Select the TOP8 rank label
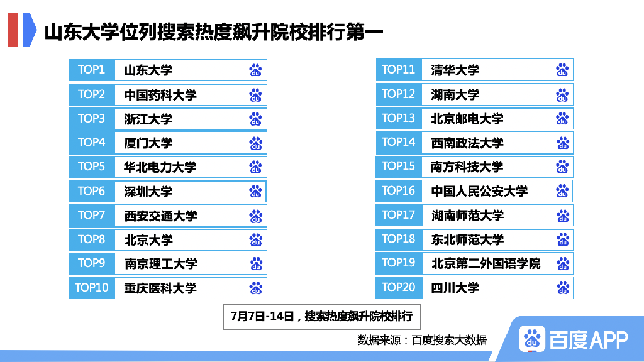The image size is (644, 362). tap(91, 239)
